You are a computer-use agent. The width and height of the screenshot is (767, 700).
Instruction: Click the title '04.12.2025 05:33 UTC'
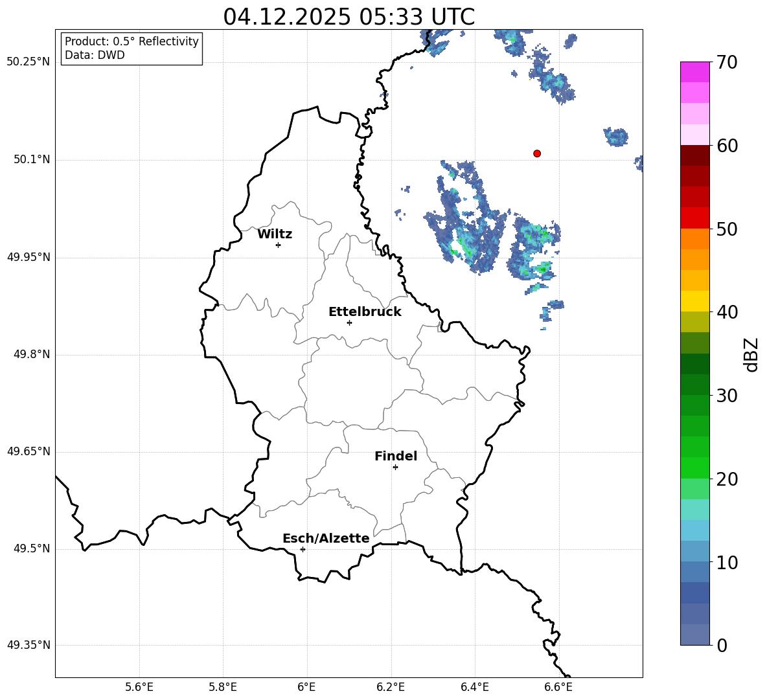(349, 17)
